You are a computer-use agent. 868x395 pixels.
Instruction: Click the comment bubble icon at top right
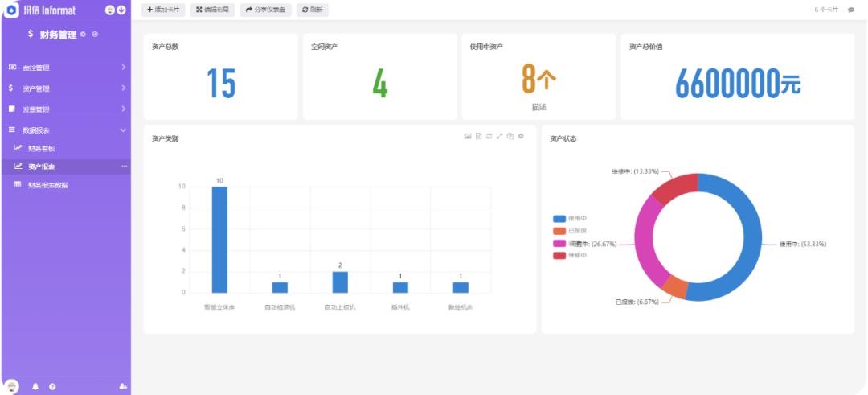(x=851, y=10)
